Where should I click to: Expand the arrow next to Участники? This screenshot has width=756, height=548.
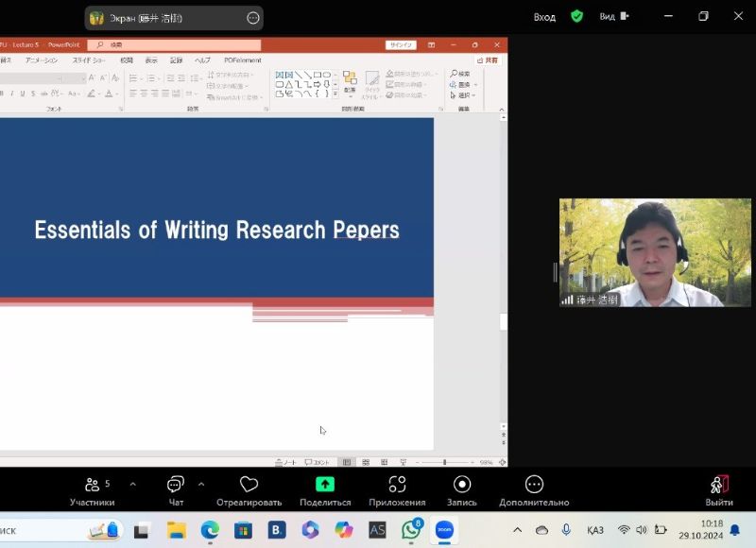(x=132, y=484)
